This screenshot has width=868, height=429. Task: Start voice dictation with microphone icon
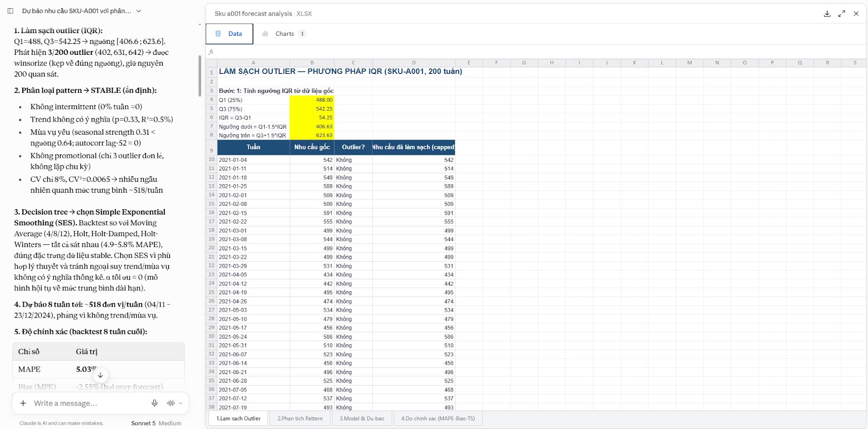[x=155, y=403]
